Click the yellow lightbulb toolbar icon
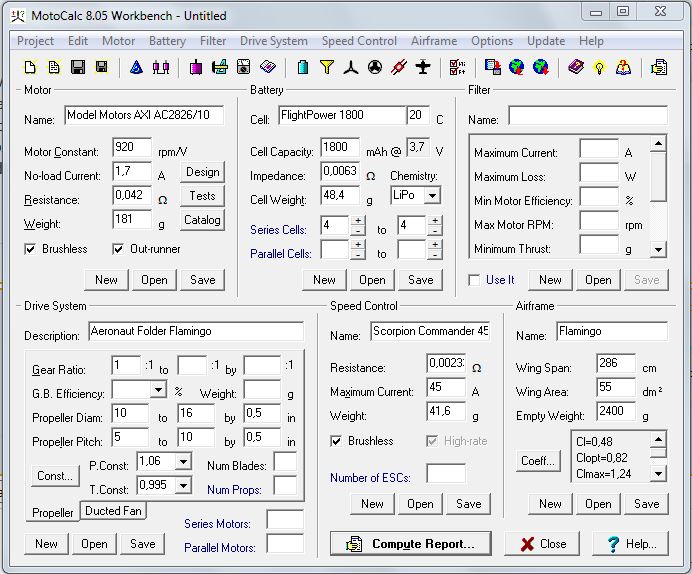 tap(599, 67)
